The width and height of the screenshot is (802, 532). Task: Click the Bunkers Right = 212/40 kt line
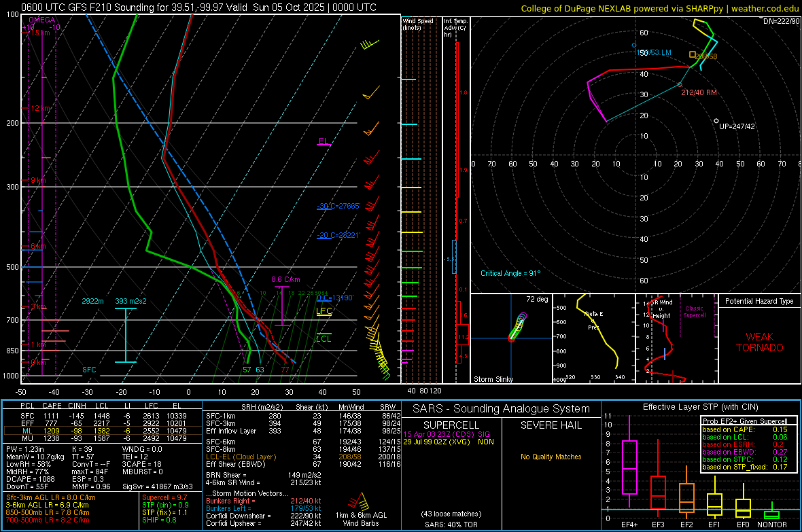pos(264,501)
